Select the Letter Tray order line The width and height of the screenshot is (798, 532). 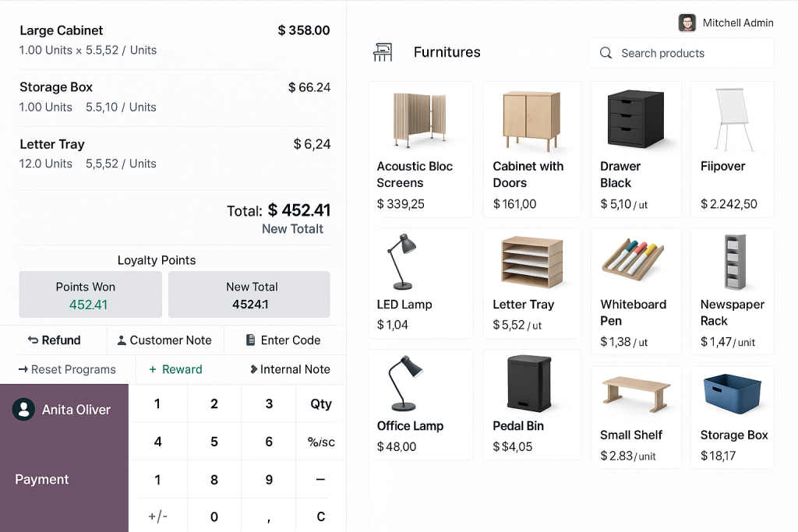click(175, 153)
